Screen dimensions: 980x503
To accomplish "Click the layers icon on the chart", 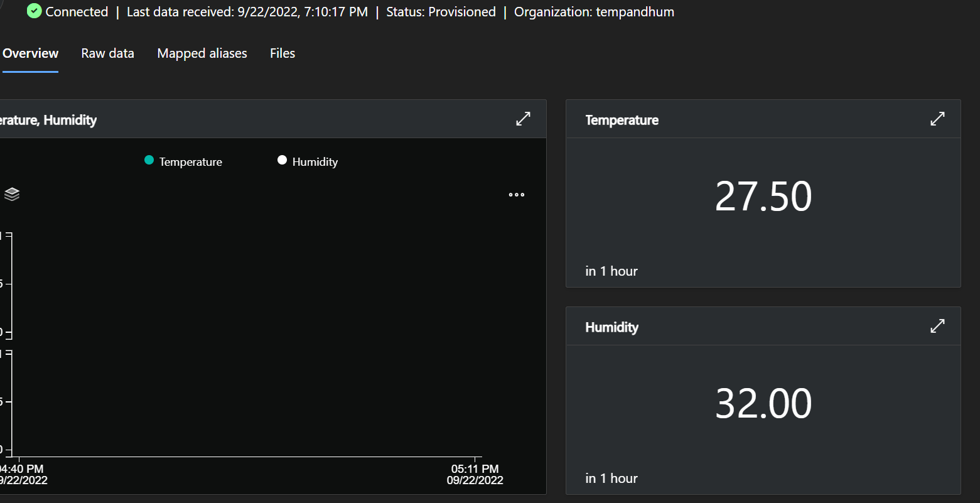I will tap(11, 194).
